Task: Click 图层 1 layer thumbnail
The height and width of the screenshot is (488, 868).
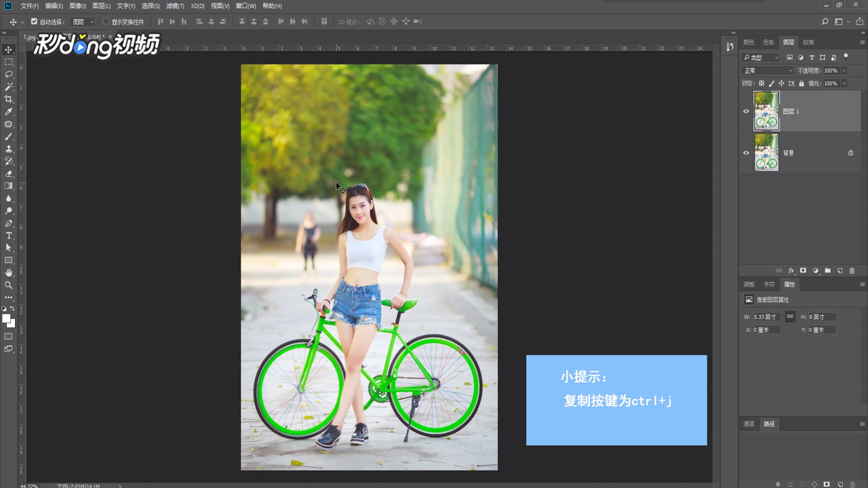Action: (766, 111)
